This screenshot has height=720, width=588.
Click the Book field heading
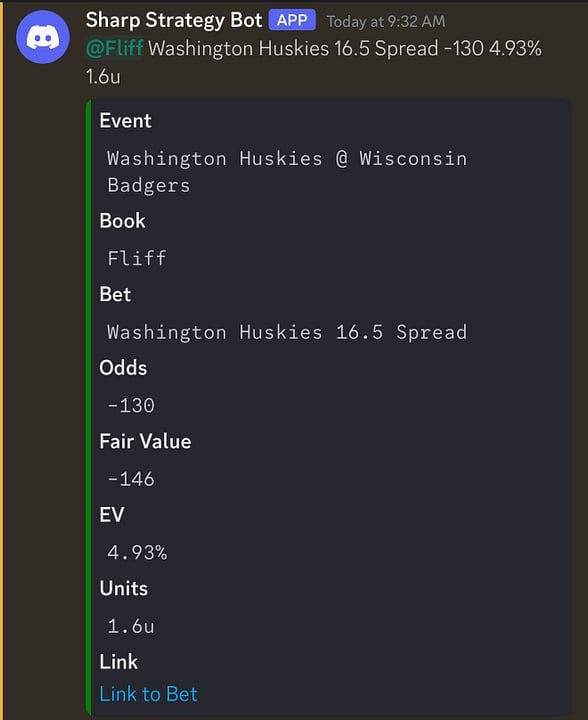point(122,221)
